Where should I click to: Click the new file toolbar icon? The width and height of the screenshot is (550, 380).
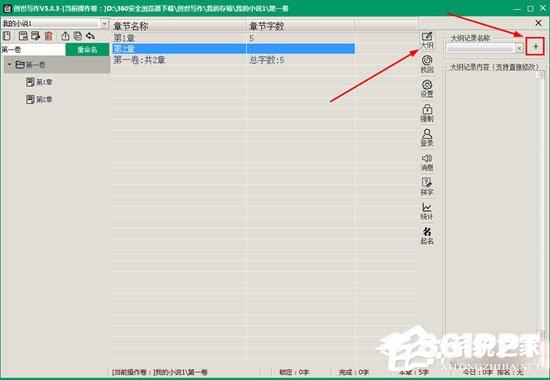point(7,36)
